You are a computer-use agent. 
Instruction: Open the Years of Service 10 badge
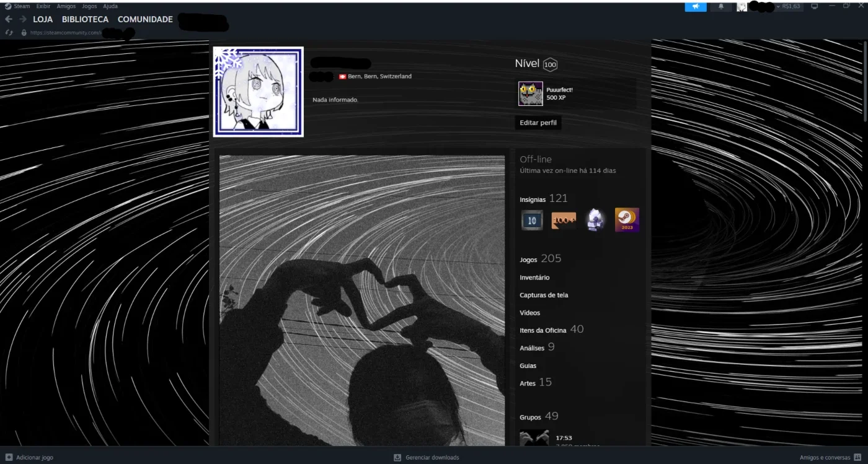531,220
